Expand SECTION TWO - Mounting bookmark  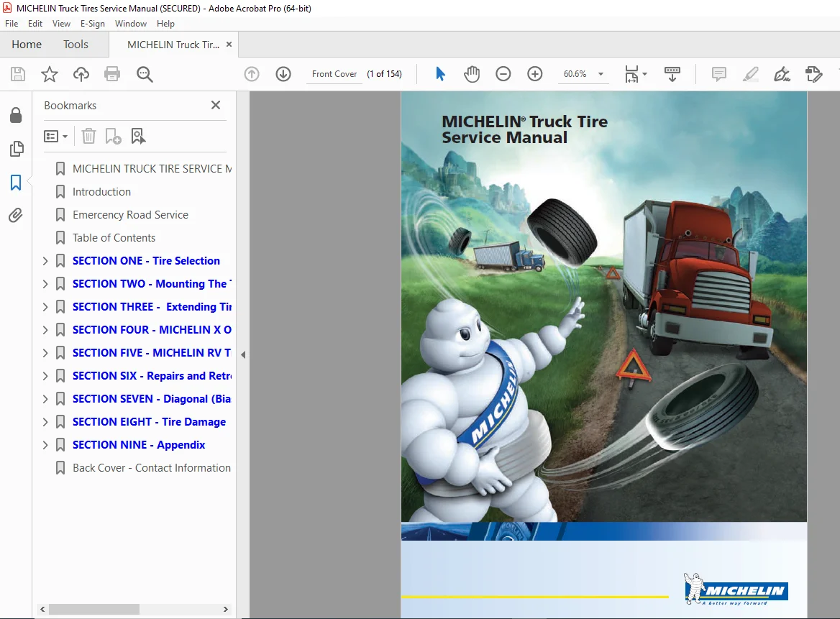coord(45,284)
